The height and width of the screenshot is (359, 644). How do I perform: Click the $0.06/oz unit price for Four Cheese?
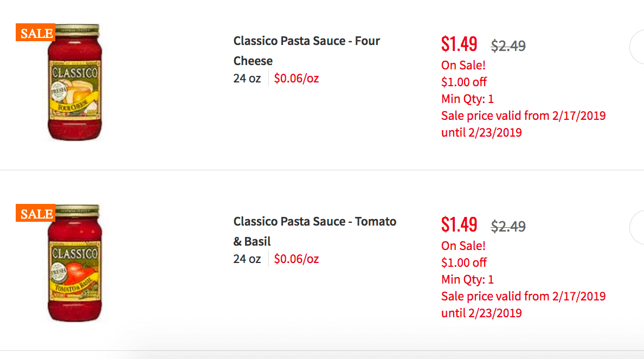pyautogui.click(x=296, y=78)
